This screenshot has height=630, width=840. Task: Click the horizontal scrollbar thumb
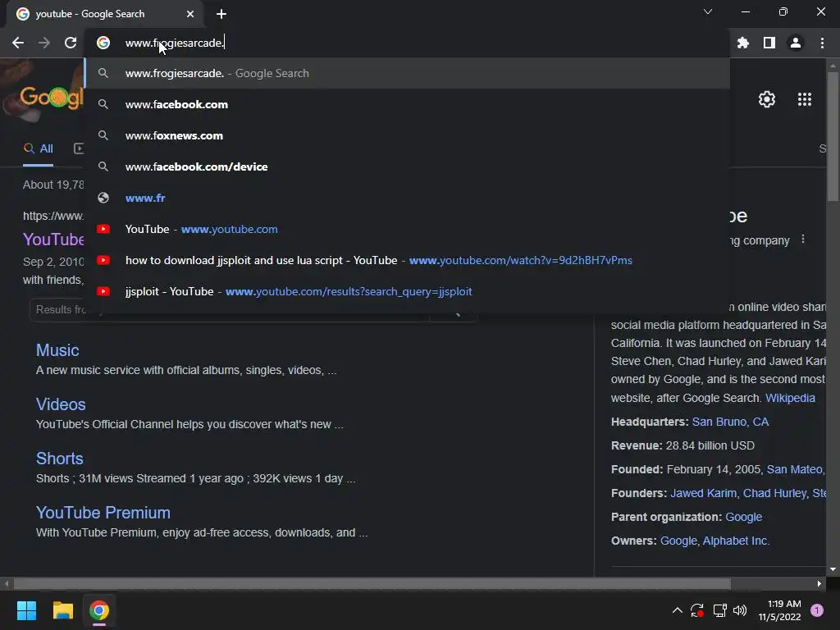click(x=372, y=583)
